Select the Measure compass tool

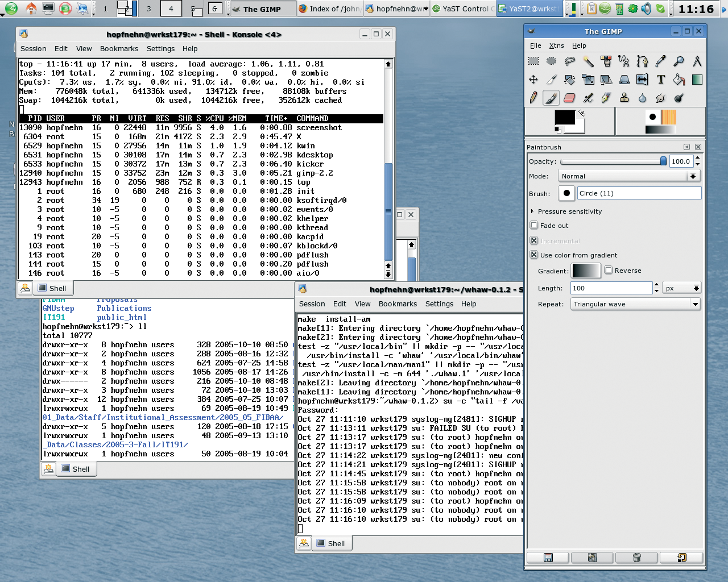(697, 61)
